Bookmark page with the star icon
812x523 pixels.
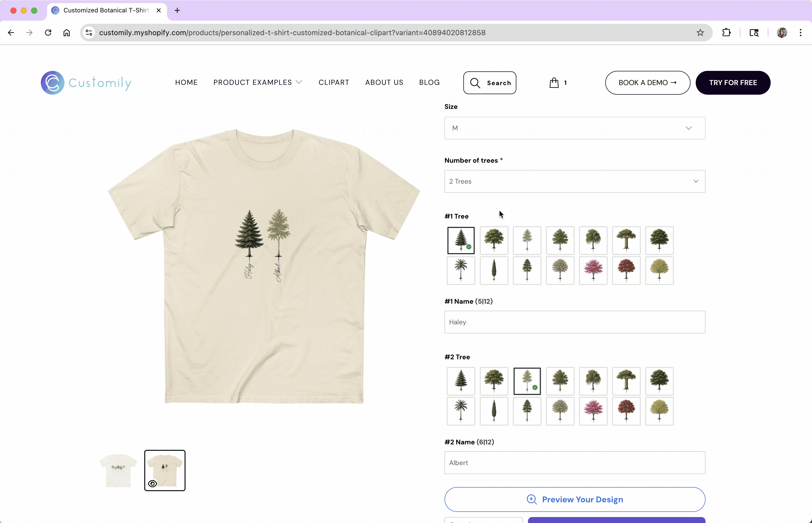tap(700, 33)
